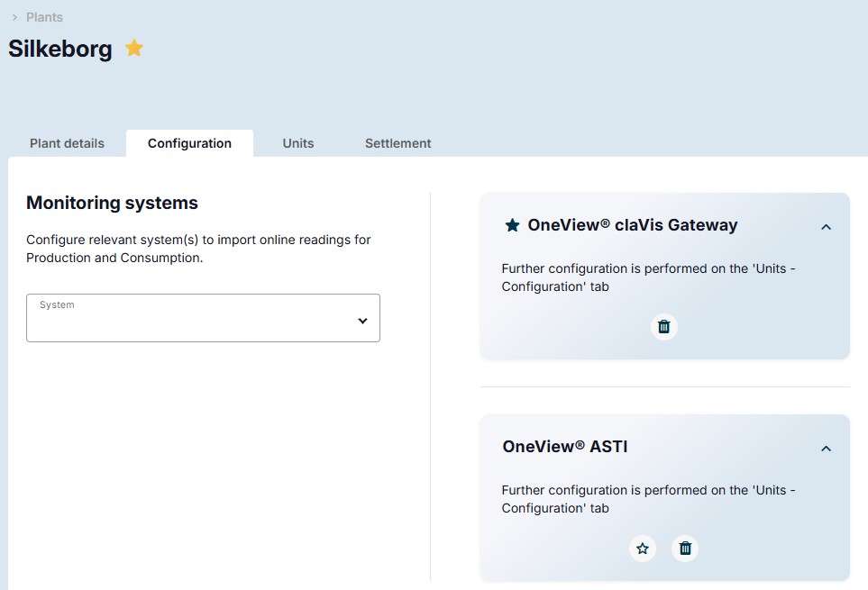Click the OneView ASTI card title
The width and height of the screenshot is (868, 590).
click(x=564, y=446)
